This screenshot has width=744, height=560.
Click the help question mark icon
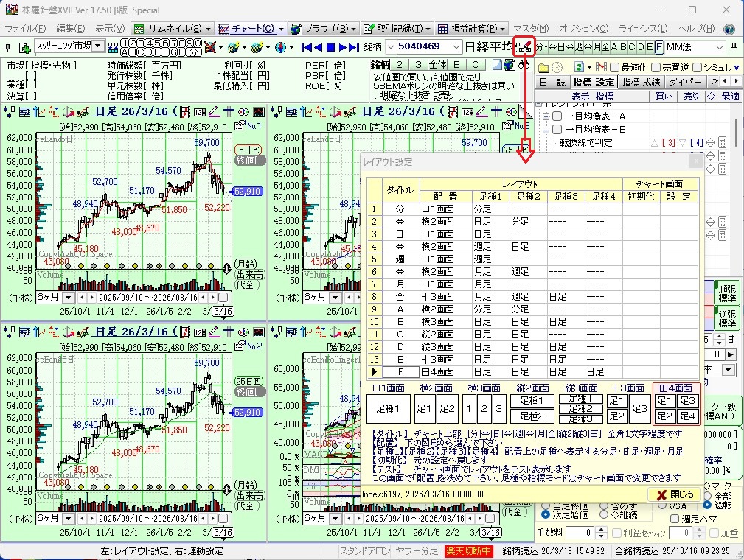(x=729, y=29)
